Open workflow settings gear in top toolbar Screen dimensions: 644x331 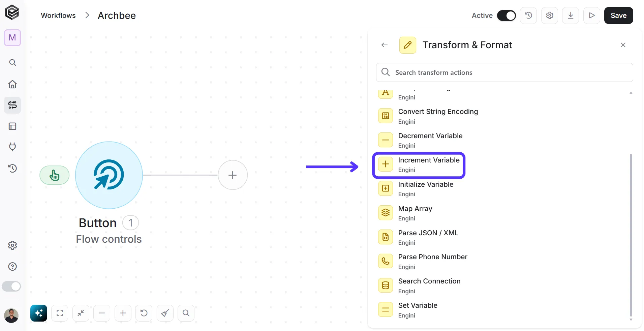pyautogui.click(x=550, y=16)
